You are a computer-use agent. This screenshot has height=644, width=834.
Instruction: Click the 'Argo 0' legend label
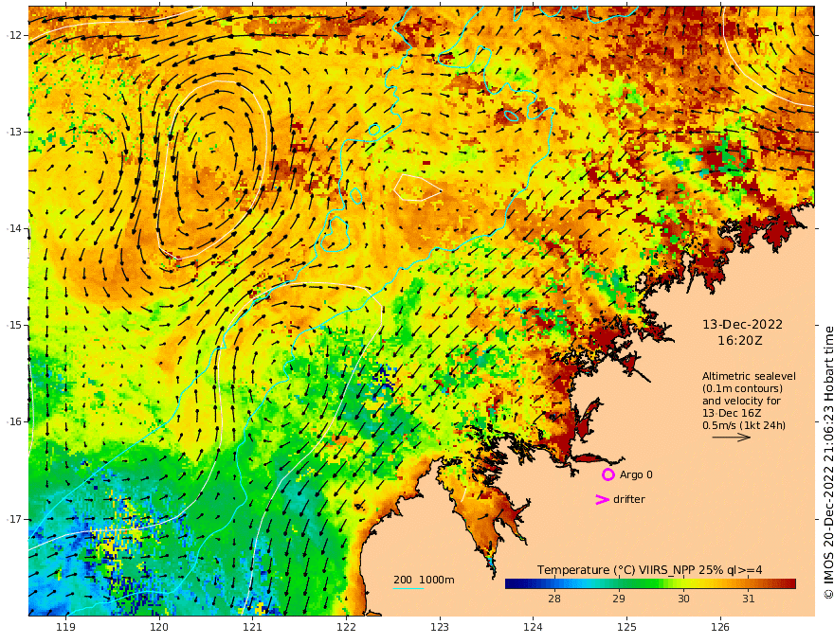pos(636,474)
